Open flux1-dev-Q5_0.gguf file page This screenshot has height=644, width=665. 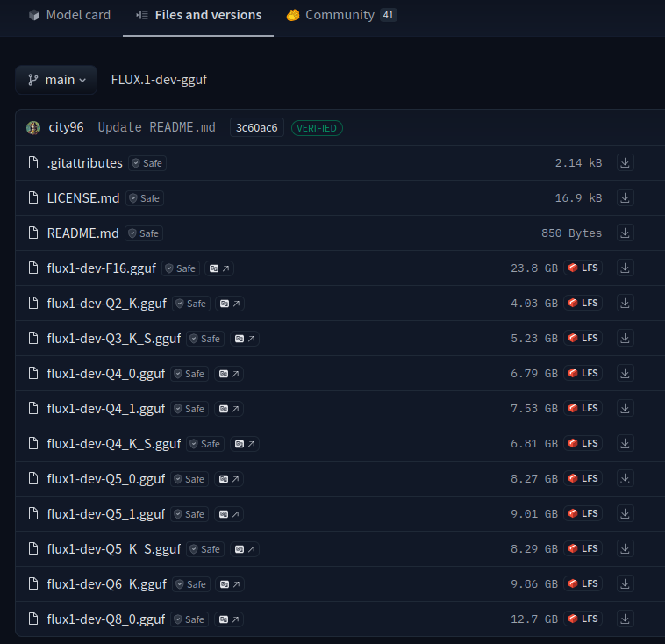[106, 479]
